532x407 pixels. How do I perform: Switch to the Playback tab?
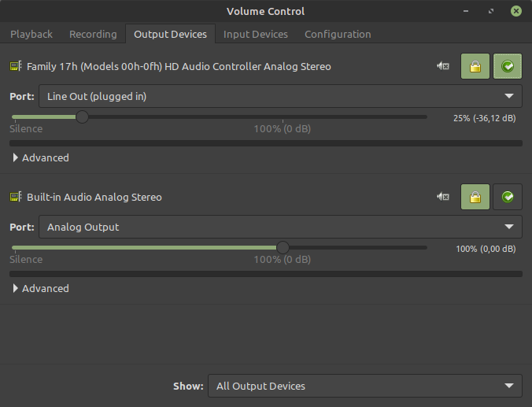tap(31, 35)
